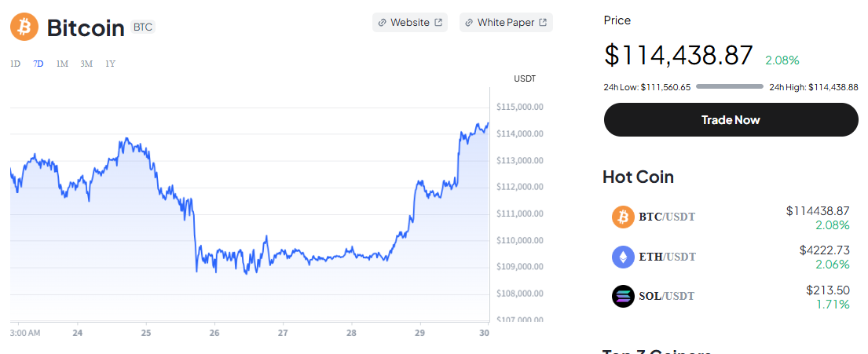Screen dimensions: 868x354
Task: Open the White Paper link
Action: pyautogui.click(x=506, y=23)
